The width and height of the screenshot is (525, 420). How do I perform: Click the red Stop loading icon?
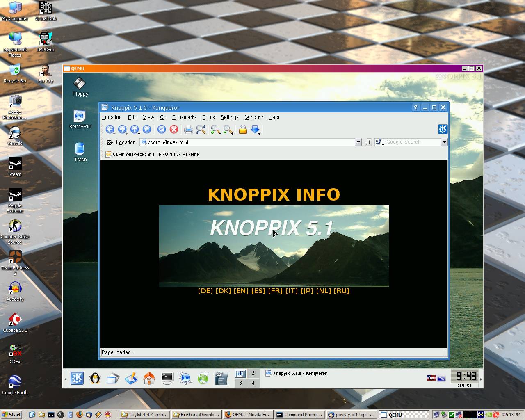pyautogui.click(x=174, y=130)
